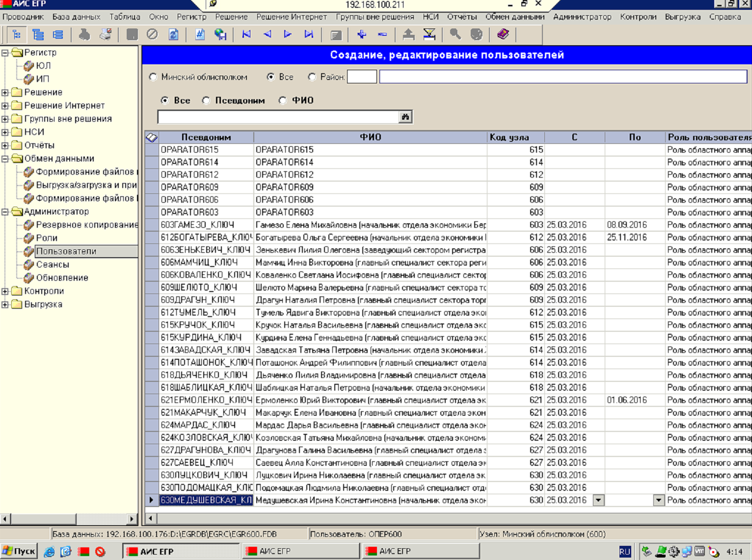Open the Регистр menu
The image size is (752, 560).
click(191, 17)
